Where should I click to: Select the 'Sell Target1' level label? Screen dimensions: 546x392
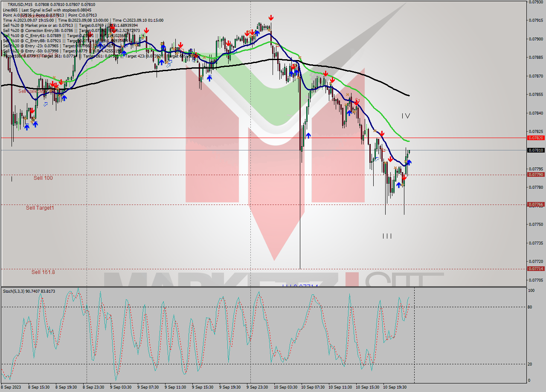tap(40, 208)
